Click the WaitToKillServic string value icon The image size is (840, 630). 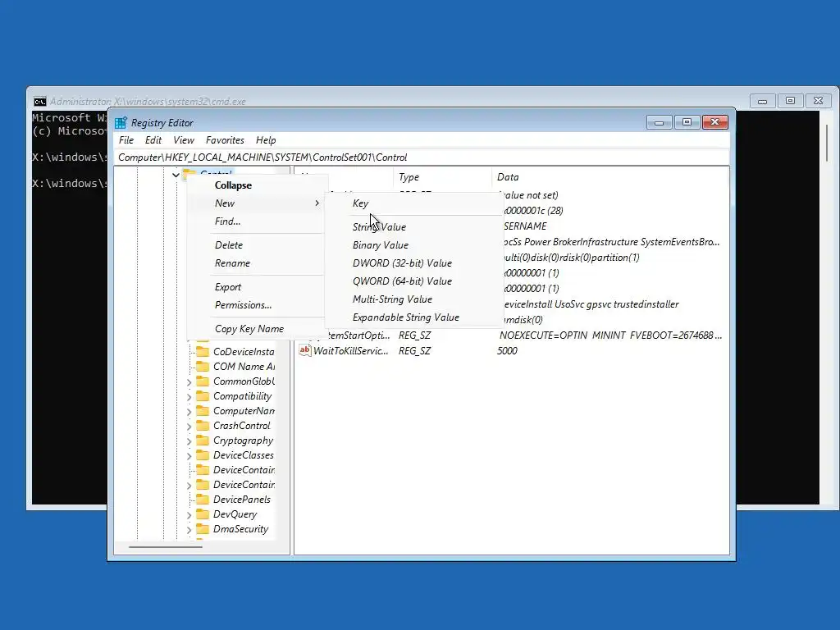click(x=305, y=350)
